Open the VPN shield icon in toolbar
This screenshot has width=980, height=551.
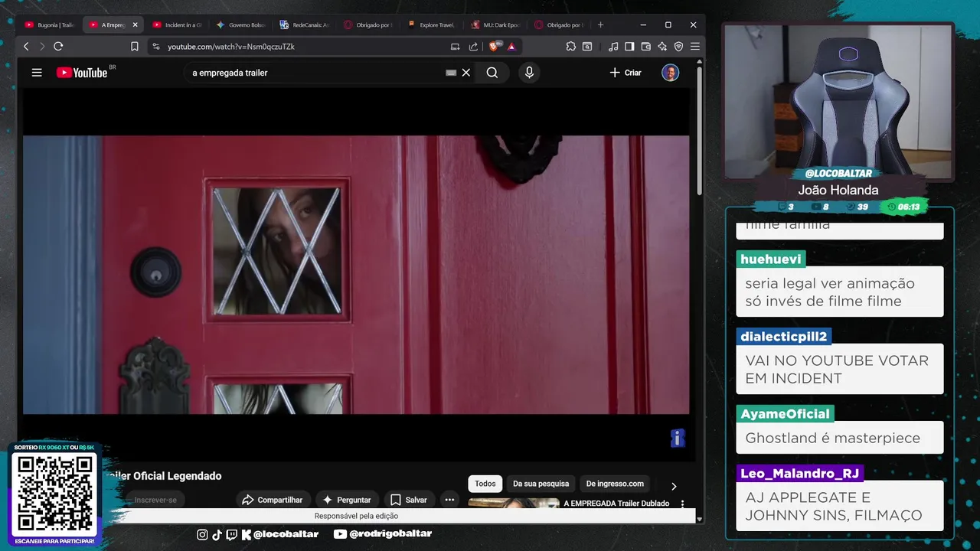678,47
